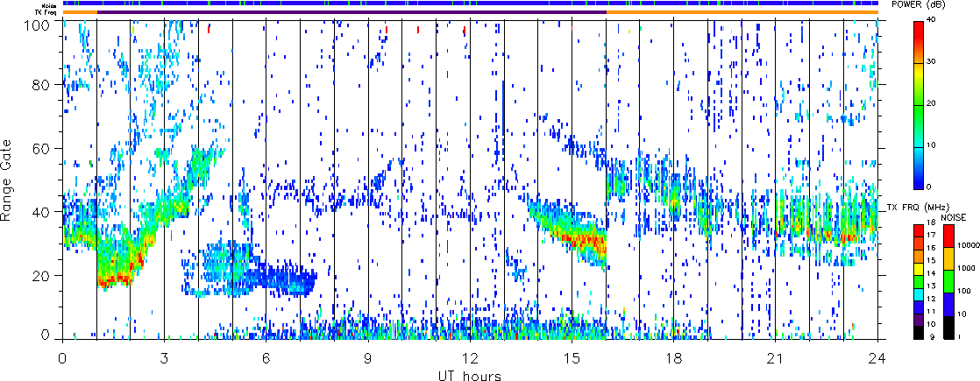Screen dimensions: 980x381
Task: Click the '40' value atop the POWER scale
Action: (933, 21)
